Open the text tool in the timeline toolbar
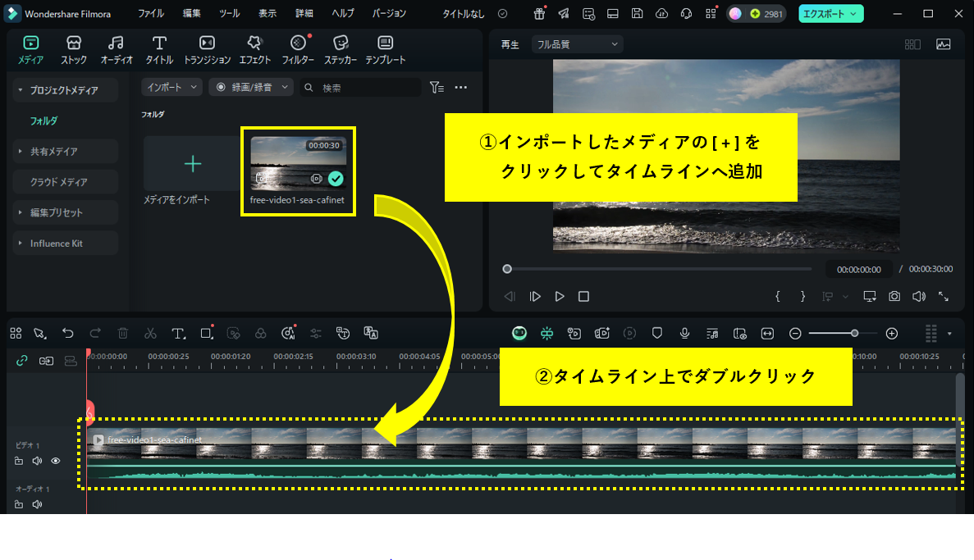This screenshot has height=560, width=974. pos(178,333)
